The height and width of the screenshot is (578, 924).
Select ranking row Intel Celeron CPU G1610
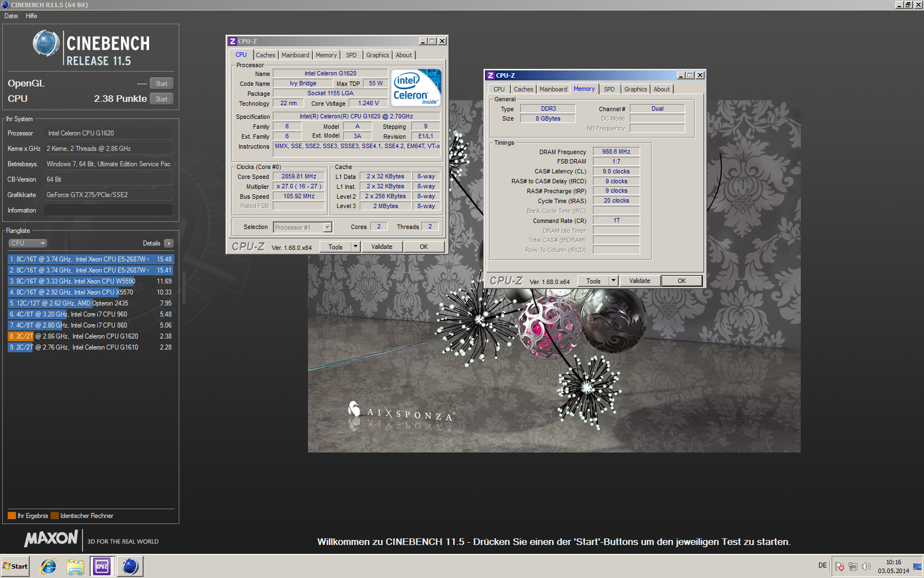91,347
